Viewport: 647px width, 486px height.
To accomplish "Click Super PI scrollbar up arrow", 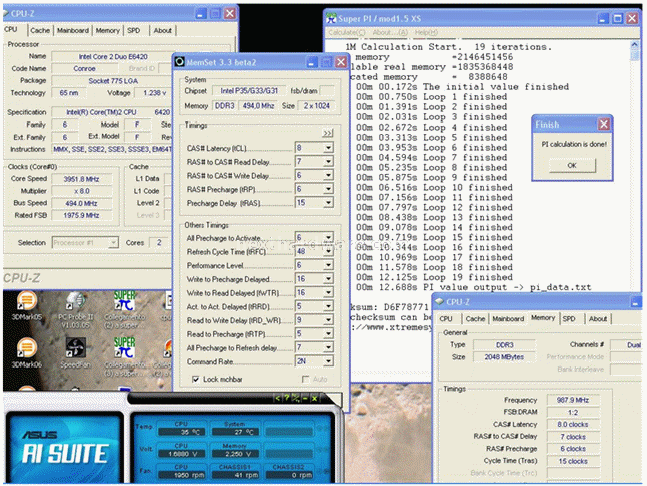I will point(634,45).
